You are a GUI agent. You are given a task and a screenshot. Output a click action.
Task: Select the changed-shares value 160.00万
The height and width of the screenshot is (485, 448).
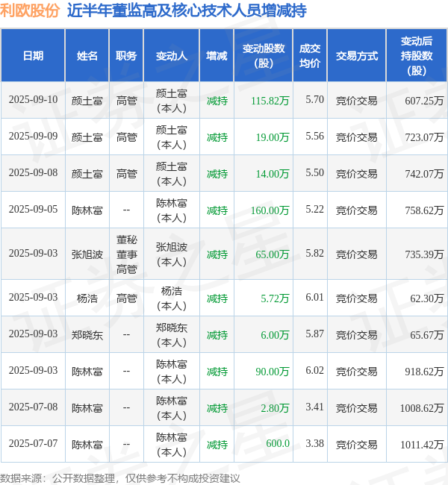[270, 210]
